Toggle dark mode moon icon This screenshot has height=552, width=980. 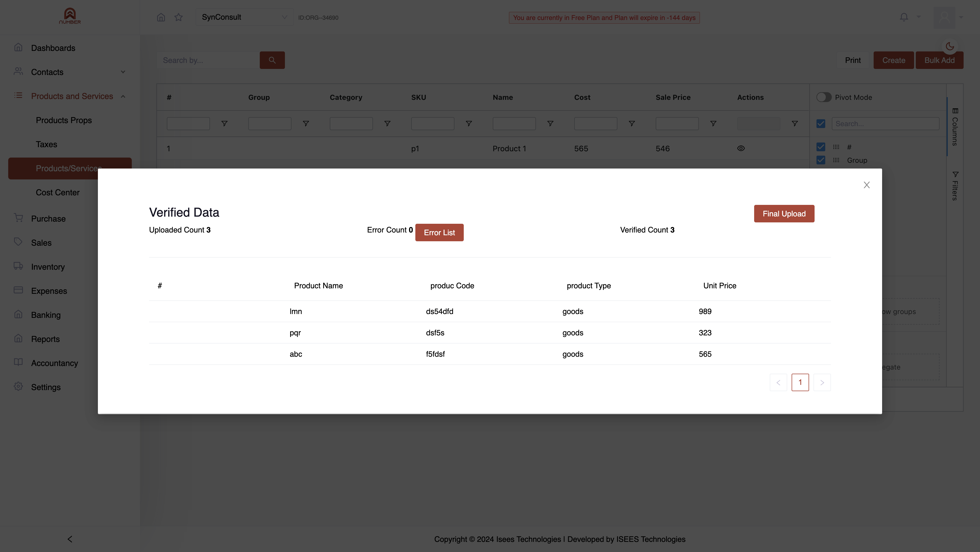tap(950, 46)
